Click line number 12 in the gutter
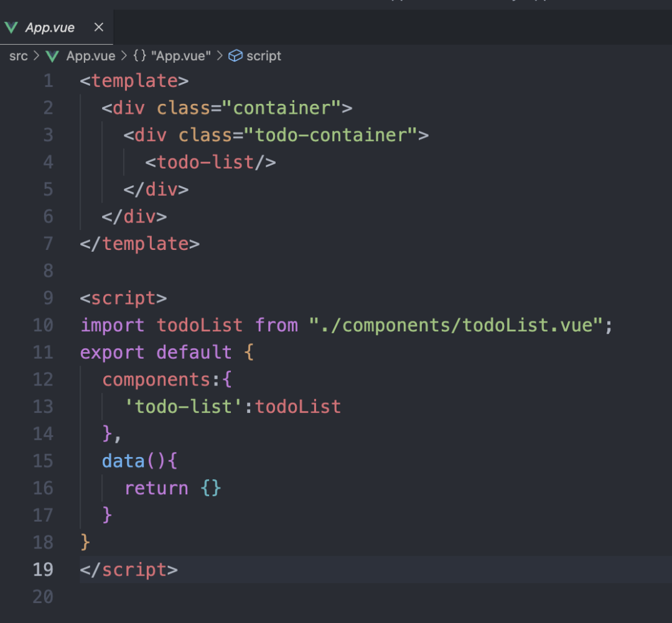Viewport: 672px width, 623px height. click(x=43, y=379)
